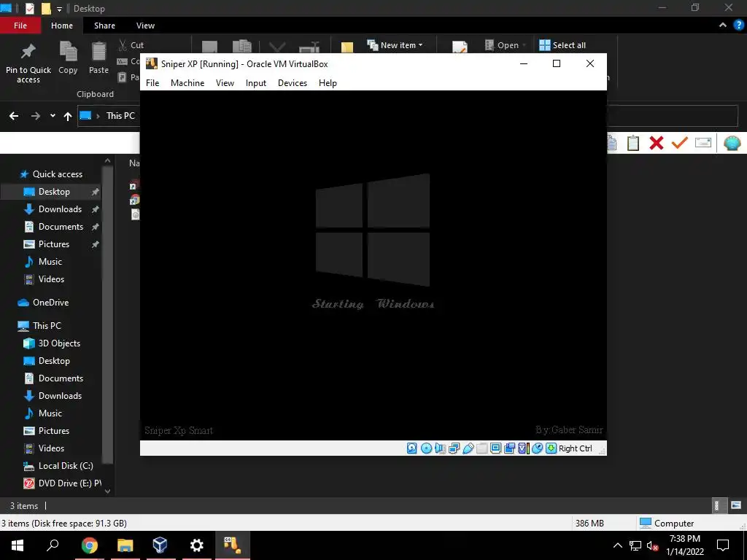Click Pin to Quick access button
747x560 pixels.
(x=28, y=63)
